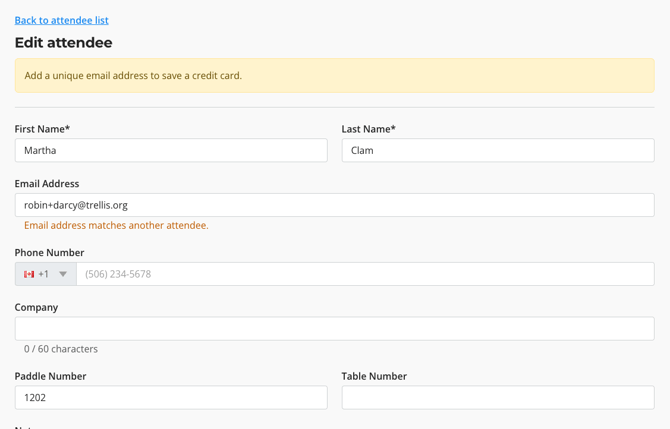
Task: Click the Edit attendee heading
Action: click(x=63, y=43)
